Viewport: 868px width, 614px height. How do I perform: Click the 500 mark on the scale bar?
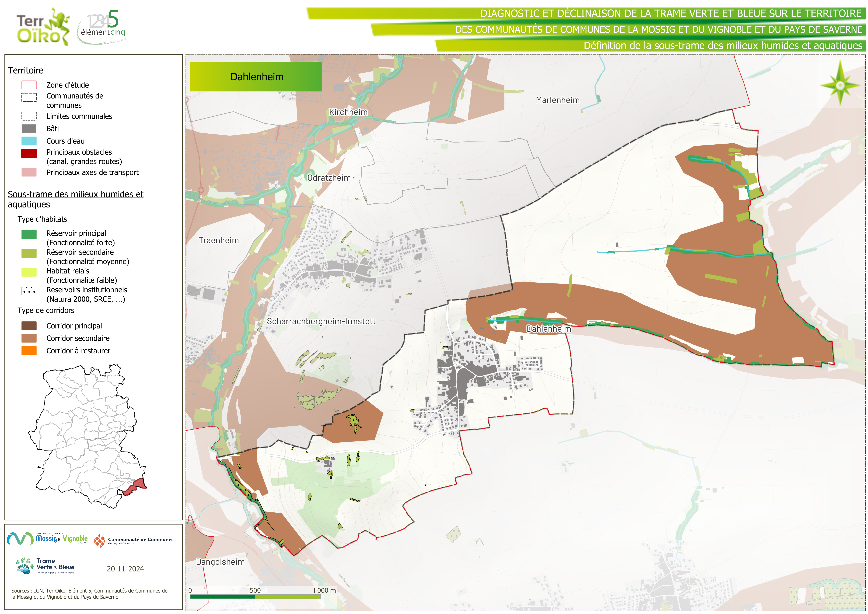point(255,590)
